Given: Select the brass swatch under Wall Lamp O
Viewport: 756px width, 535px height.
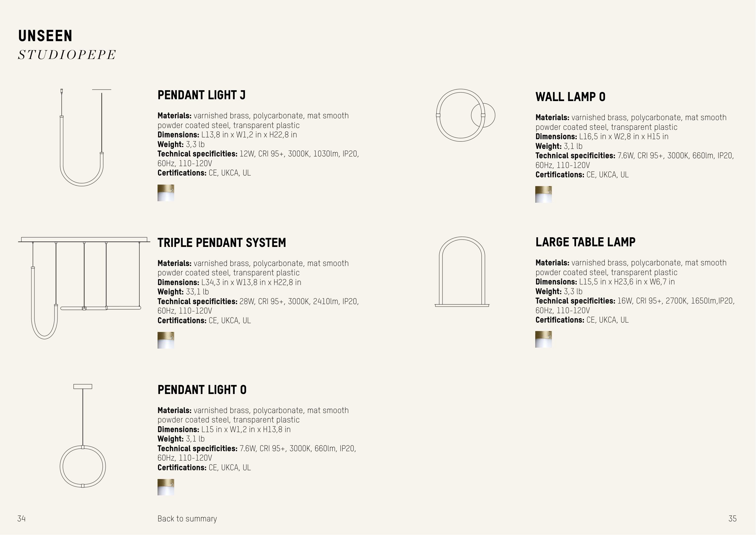Looking at the screenshot, I should point(543,194).
